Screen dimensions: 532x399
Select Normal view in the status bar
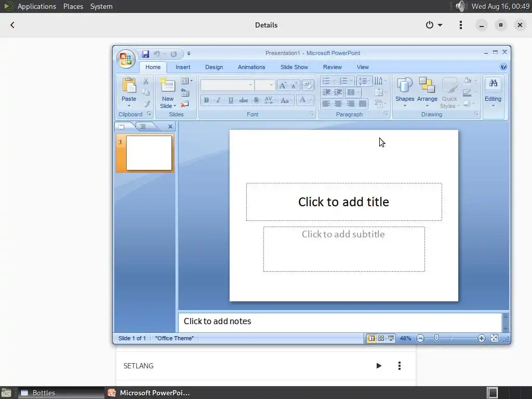click(x=371, y=338)
